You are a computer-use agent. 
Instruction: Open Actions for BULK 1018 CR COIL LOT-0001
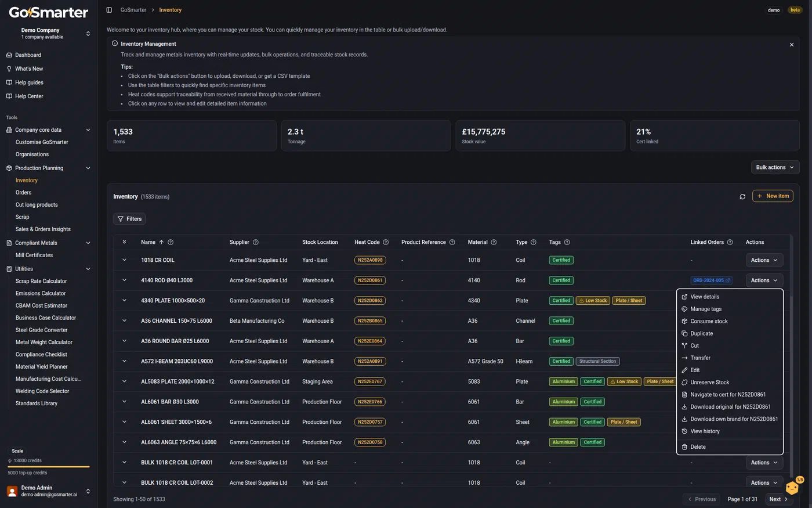pyautogui.click(x=764, y=463)
